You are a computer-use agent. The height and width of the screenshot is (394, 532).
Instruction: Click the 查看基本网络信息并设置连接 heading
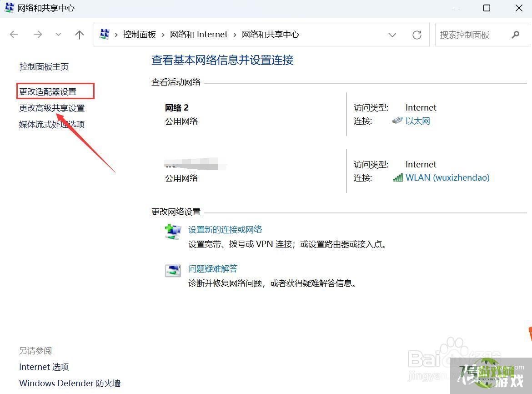point(222,60)
